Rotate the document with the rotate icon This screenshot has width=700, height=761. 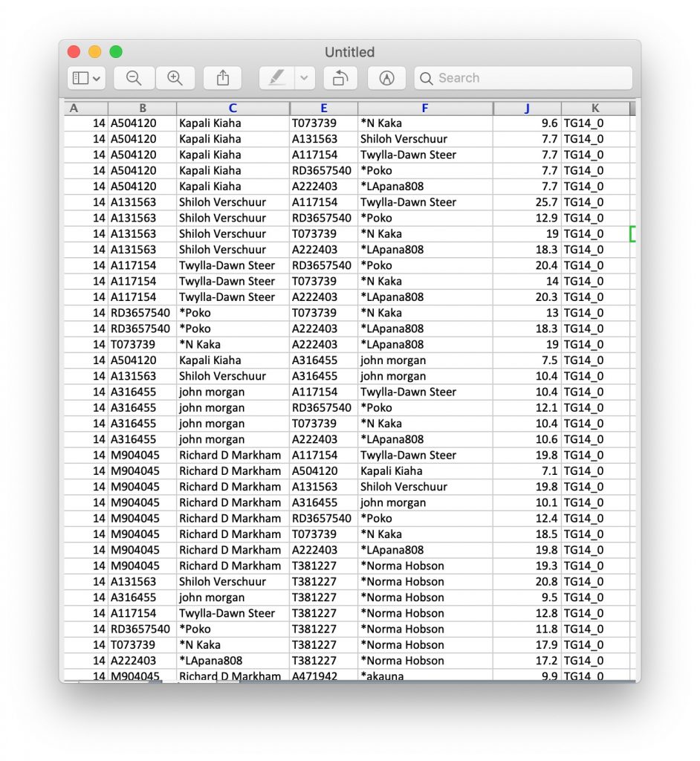pos(340,78)
